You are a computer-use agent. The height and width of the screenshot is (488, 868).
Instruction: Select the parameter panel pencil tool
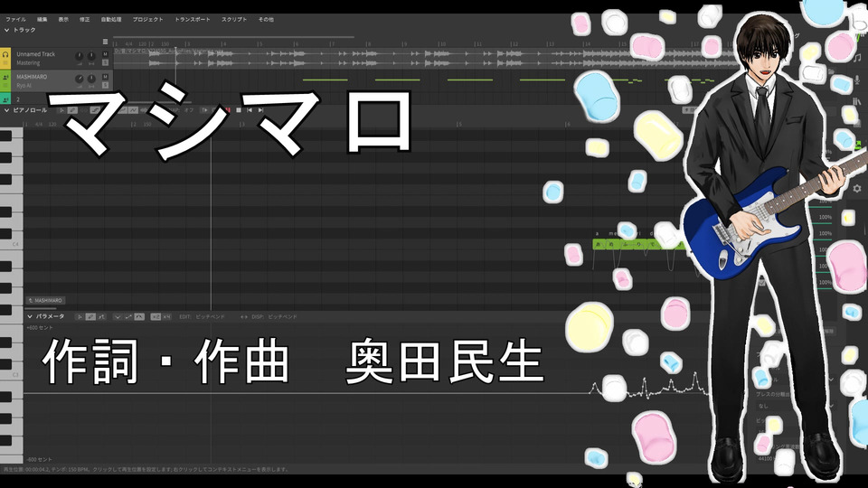90,317
